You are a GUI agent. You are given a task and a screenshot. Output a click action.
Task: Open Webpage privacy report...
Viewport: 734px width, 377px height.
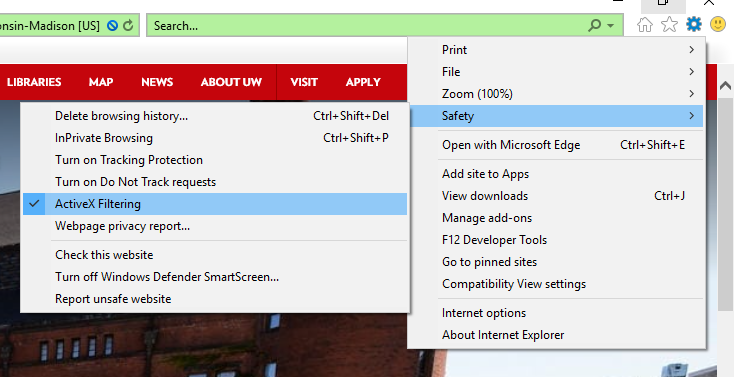coord(215,226)
